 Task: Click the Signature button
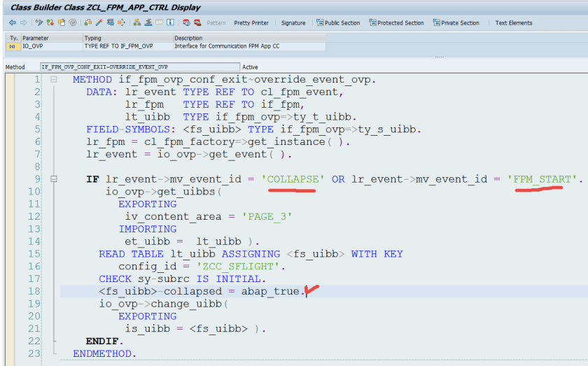click(x=293, y=23)
